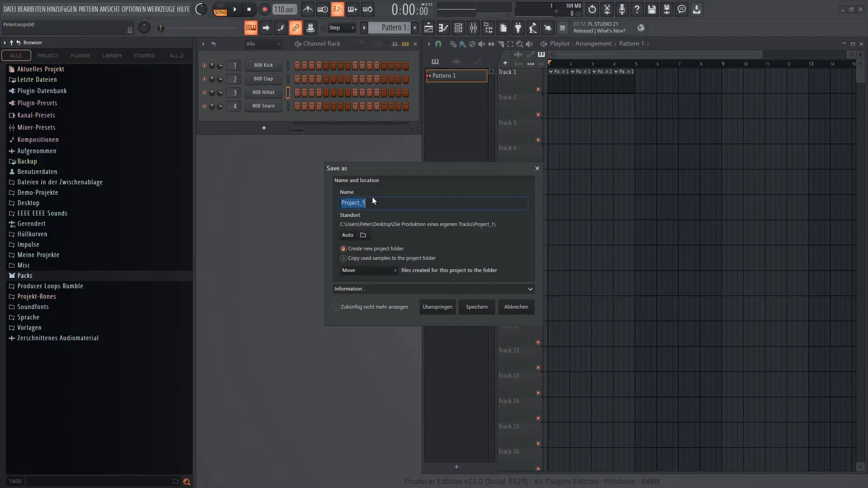The image size is (868, 488).
Task: Open Channel Rack options arrow menu
Action: click(203, 44)
